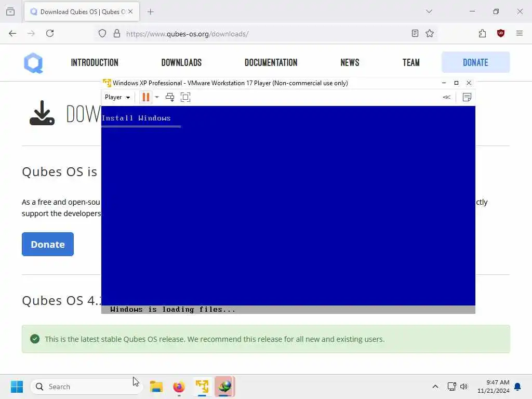Image resolution: width=532 pixels, height=399 pixels.
Task: Open the Team nav item
Action: (x=411, y=63)
